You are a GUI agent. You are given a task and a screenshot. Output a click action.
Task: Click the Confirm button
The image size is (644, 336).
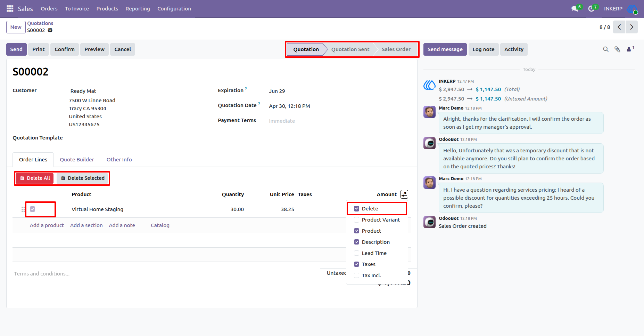pos(65,49)
